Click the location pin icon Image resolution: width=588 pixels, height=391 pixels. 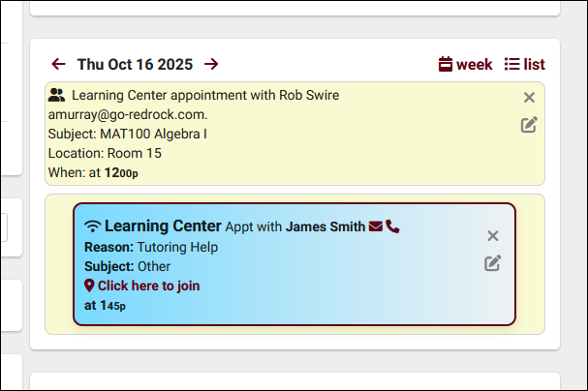(90, 286)
